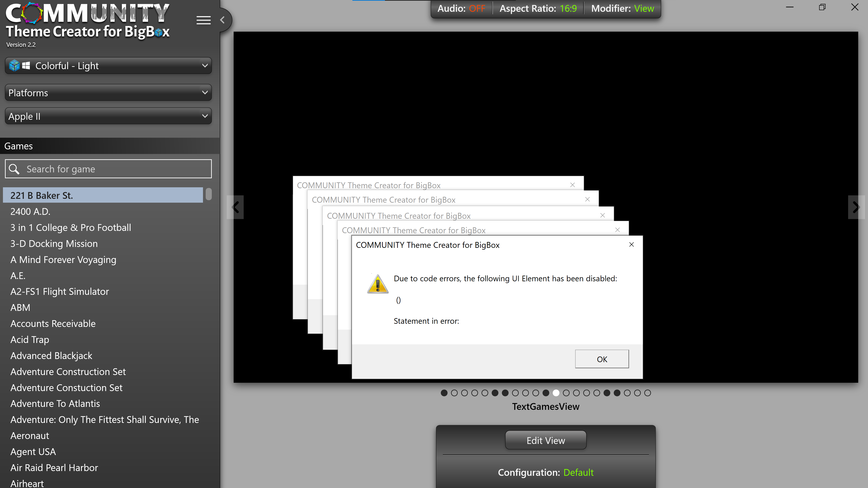The image size is (868, 488).
Task: Close the rearmost error dialog
Action: pos(573,185)
